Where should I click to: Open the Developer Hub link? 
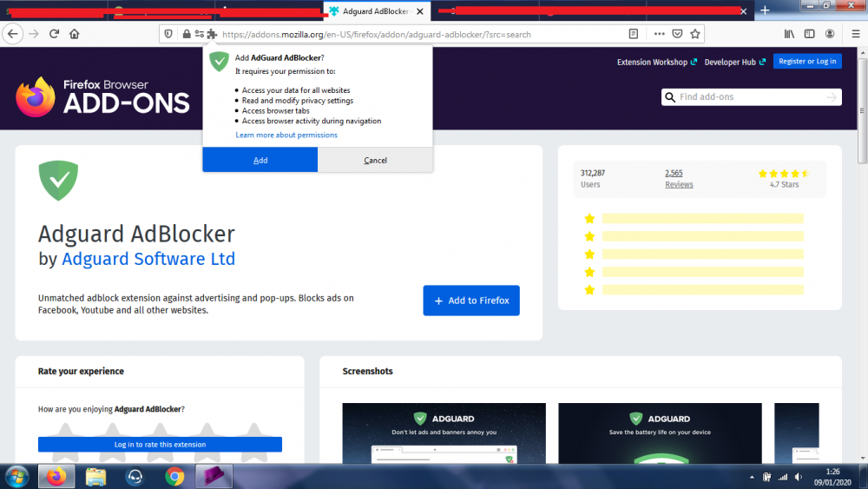point(734,62)
